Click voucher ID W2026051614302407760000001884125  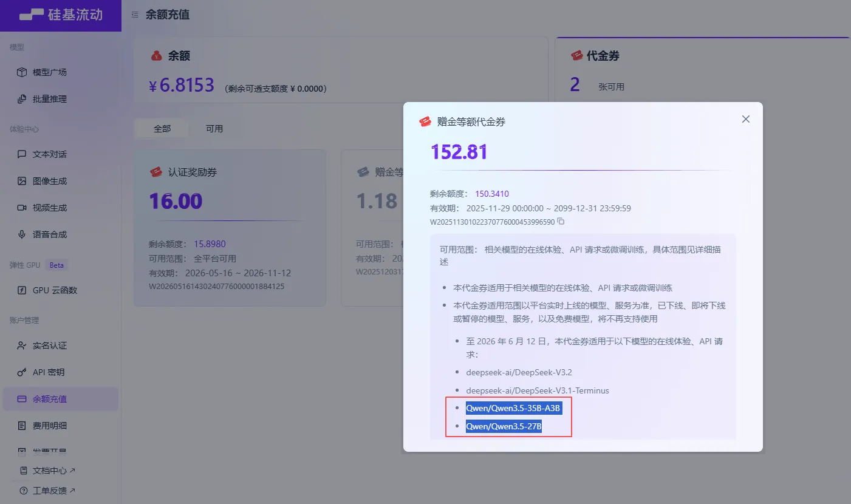pyautogui.click(x=217, y=286)
